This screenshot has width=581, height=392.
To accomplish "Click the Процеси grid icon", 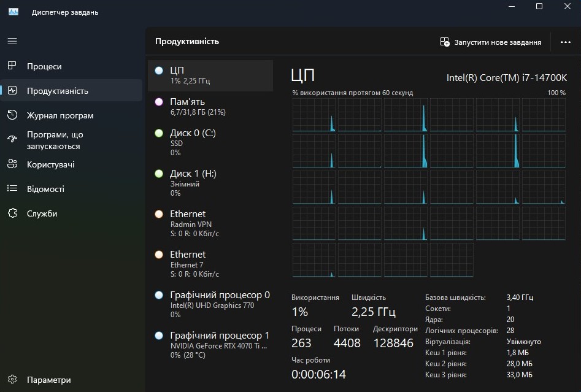I will 12,66.
